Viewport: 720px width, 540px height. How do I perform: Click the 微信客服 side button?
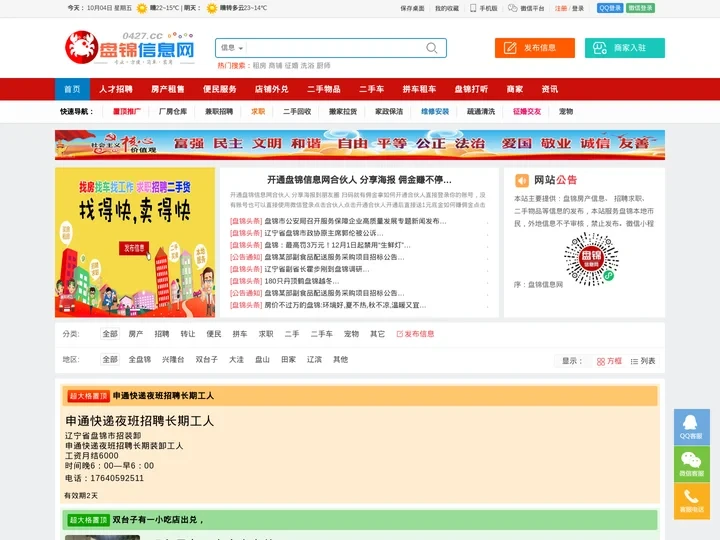[x=692, y=464]
